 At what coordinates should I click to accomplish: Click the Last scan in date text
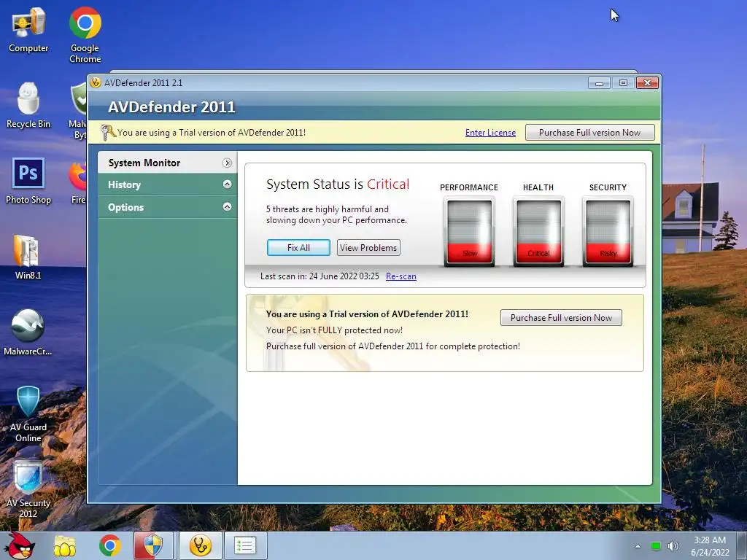click(x=320, y=276)
